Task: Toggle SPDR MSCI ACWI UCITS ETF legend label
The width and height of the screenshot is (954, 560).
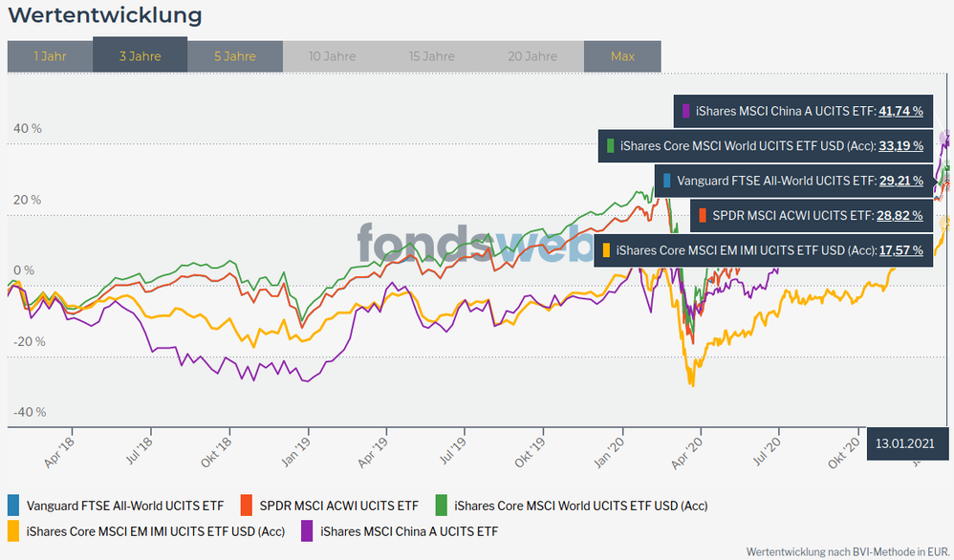Action: (338, 505)
